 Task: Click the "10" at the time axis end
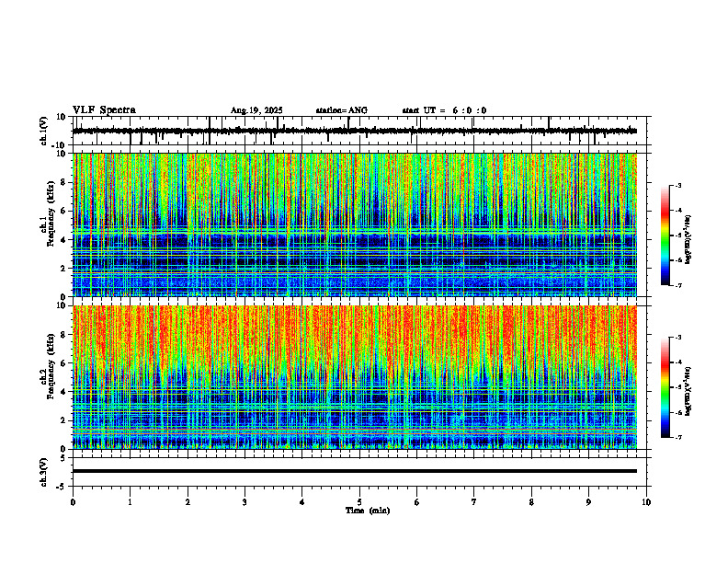(646, 502)
